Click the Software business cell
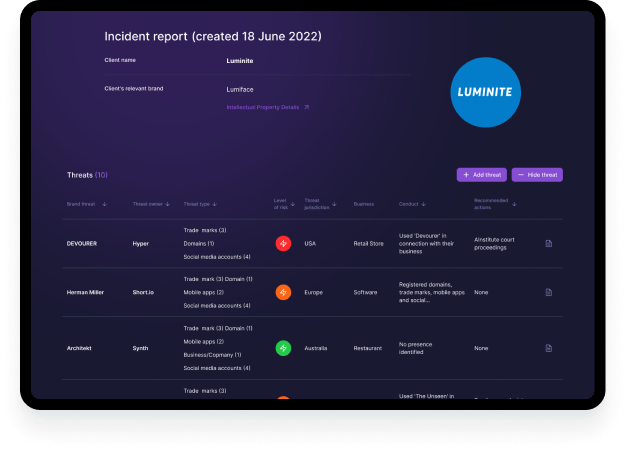Viewport: 626px width, 450px height. (x=365, y=292)
